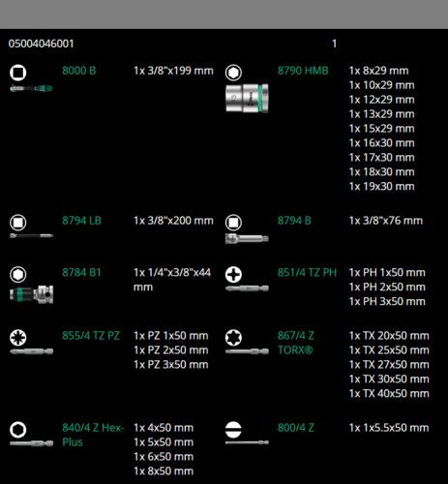Click the square drive icon beside 8794 LB

click(x=18, y=223)
